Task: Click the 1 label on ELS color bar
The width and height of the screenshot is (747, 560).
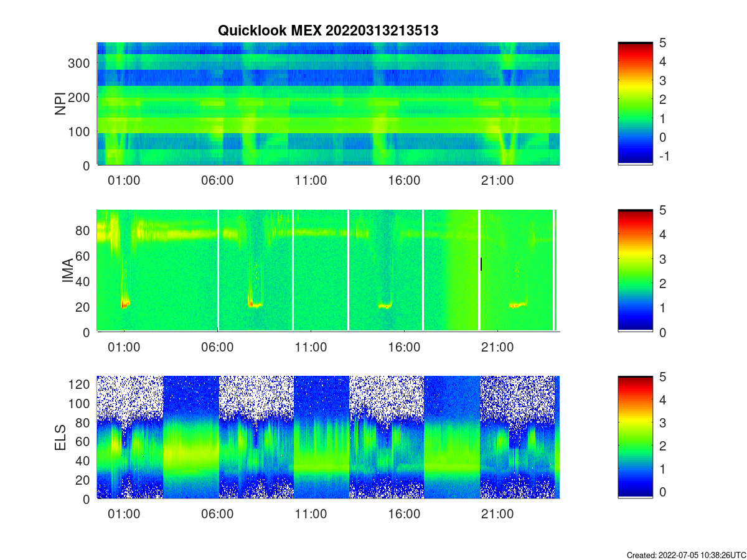Action: click(x=664, y=469)
